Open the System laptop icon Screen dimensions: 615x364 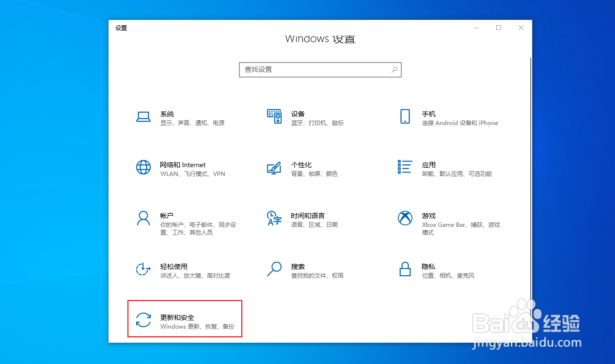[143, 117]
